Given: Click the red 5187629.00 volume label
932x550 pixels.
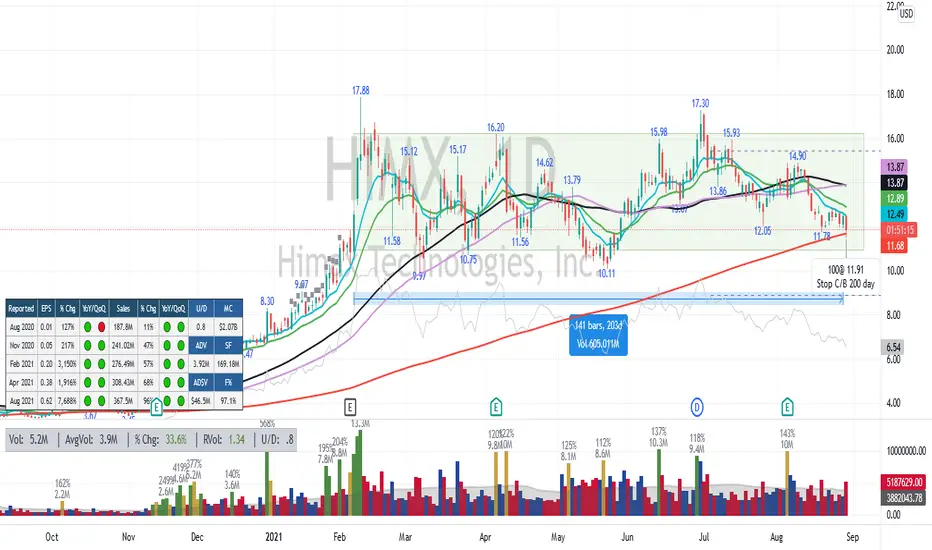Looking at the screenshot, I should point(903,482).
